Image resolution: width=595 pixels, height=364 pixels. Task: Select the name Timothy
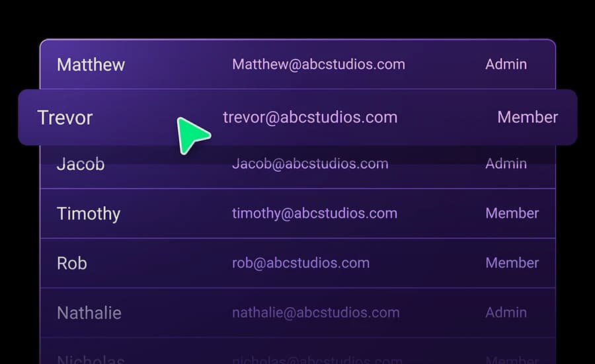click(89, 214)
